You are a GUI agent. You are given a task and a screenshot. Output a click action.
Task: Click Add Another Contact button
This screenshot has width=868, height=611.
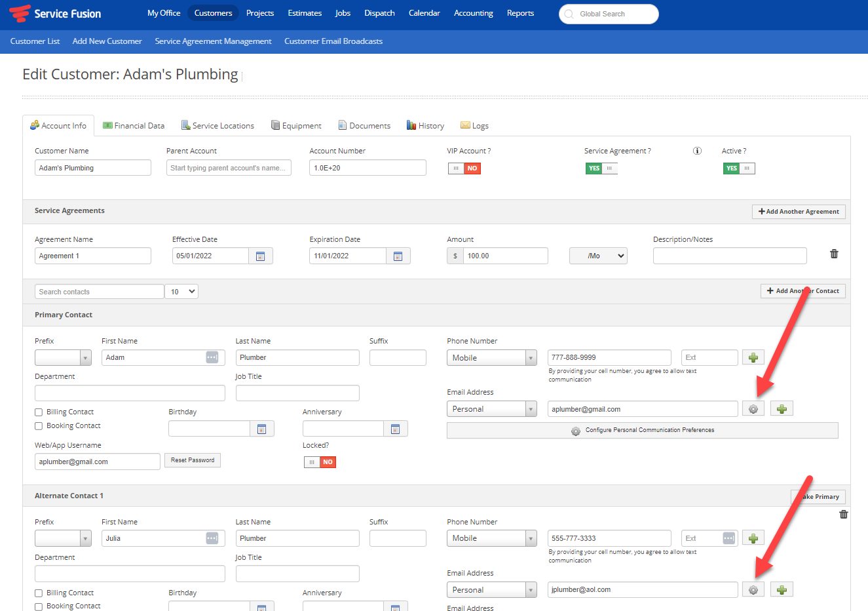802,291
